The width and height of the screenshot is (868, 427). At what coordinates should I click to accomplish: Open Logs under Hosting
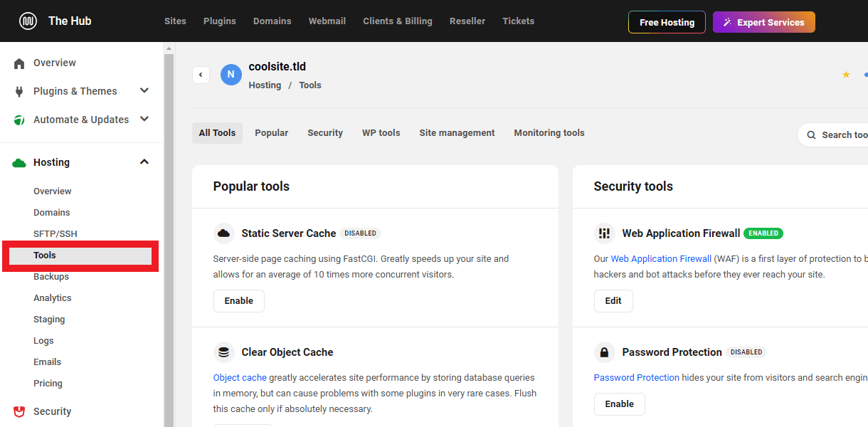point(43,341)
